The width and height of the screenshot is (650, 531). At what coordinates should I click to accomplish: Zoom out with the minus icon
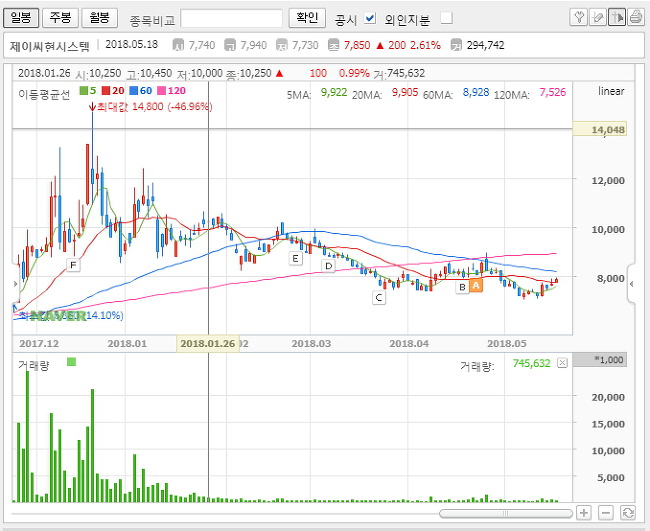(x=607, y=512)
